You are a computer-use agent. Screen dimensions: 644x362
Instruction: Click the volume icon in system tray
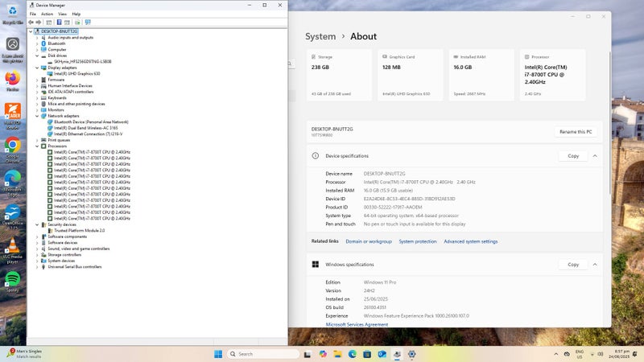(x=601, y=354)
